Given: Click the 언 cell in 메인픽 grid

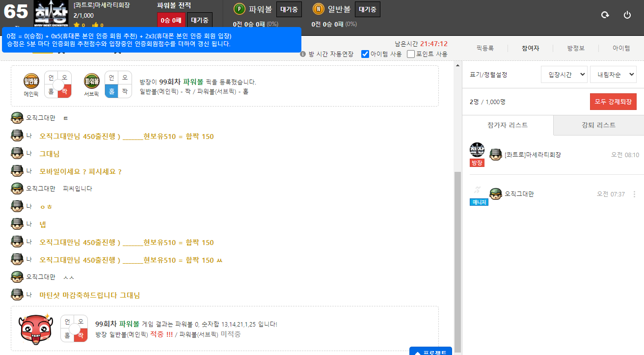Looking at the screenshot, I should point(51,78).
